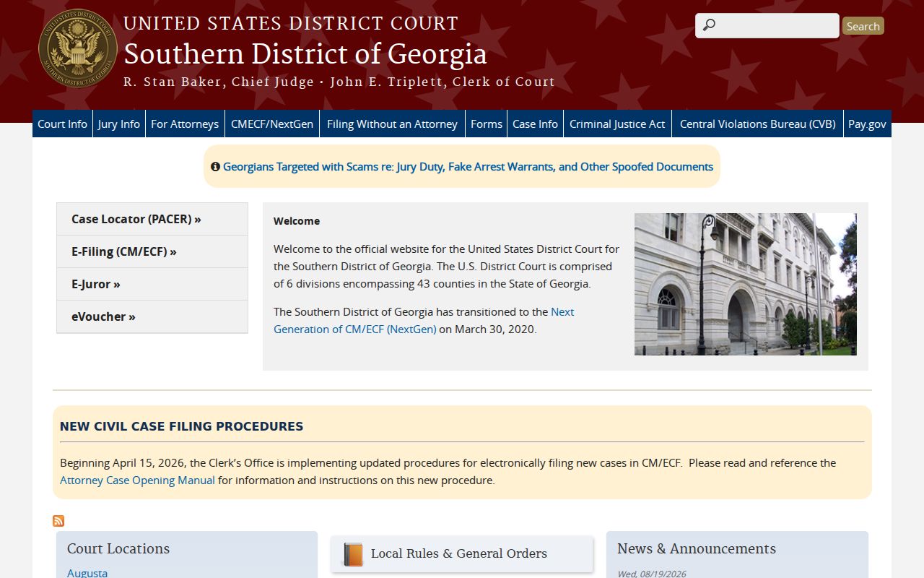Click the News & Announcements heading
Image resolution: width=924 pixels, height=578 pixels.
(x=697, y=548)
